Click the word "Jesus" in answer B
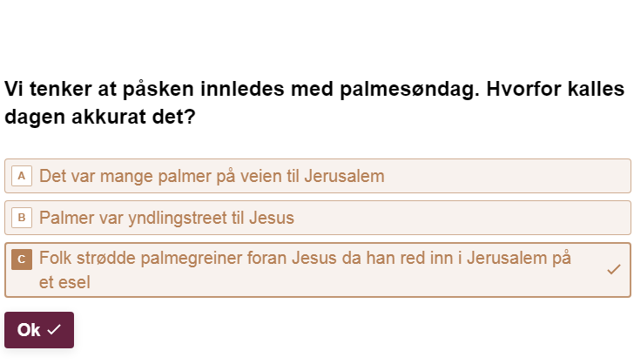Image resolution: width=634 pixels, height=364 pixels. point(271,218)
